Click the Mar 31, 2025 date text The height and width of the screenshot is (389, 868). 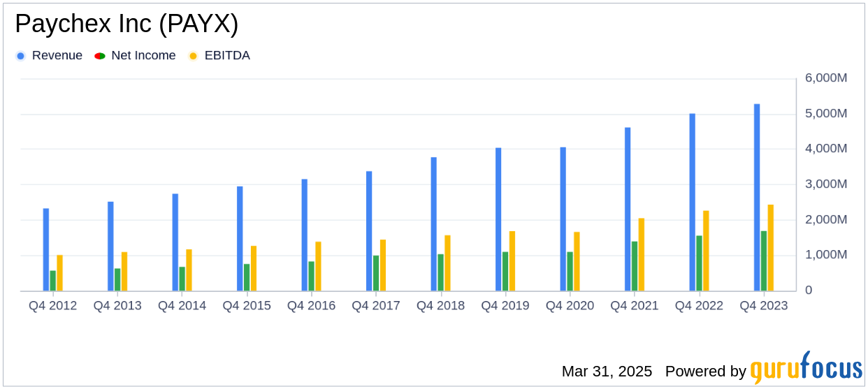[607, 372]
